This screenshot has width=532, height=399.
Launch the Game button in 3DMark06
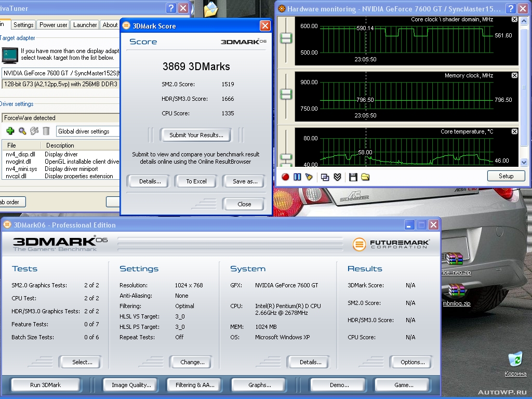click(403, 385)
